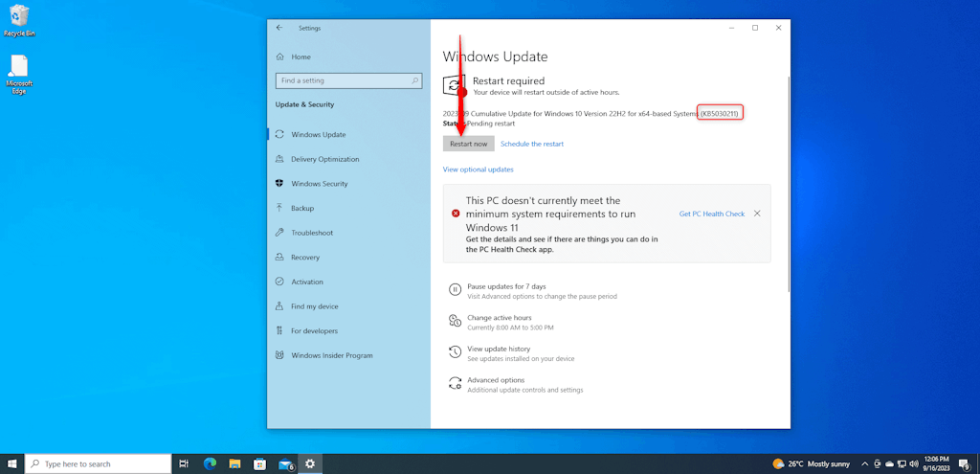Dismiss the Windows 11 requirements notice
Viewport: 980px width, 474px height.
click(x=757, y=214)
